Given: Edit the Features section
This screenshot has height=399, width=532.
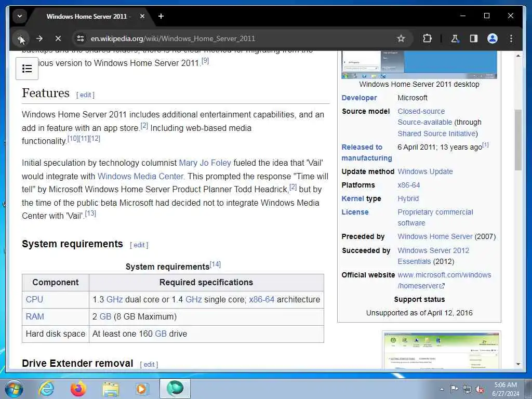Looking at the screenshot, I should [86, 95].
